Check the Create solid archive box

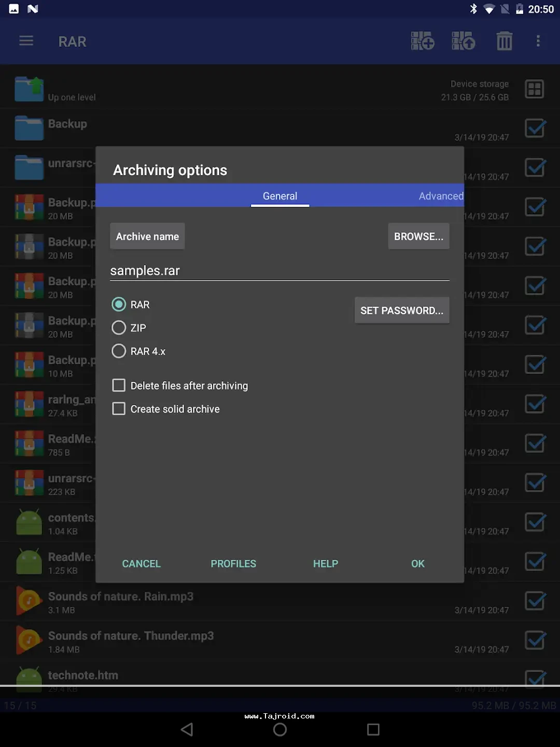coord(119,409)
